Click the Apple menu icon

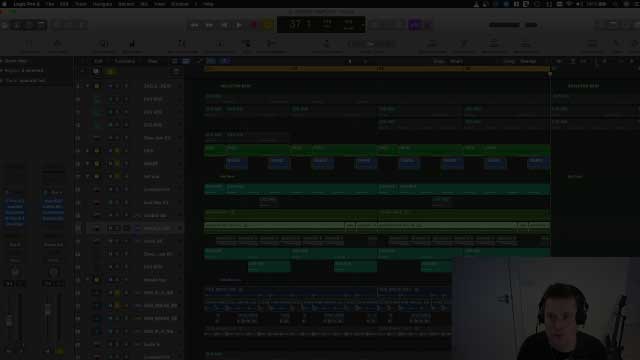click(x=4, y=4)
